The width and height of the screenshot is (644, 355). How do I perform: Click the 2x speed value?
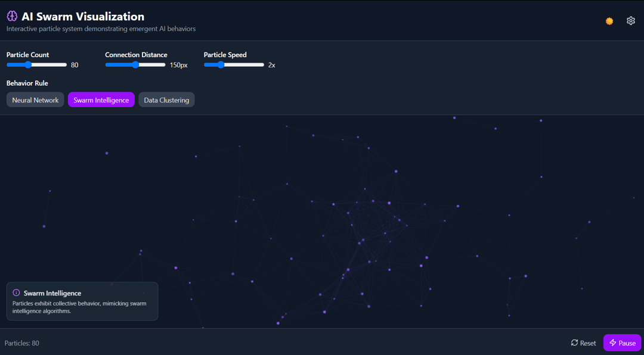[271, 65]
